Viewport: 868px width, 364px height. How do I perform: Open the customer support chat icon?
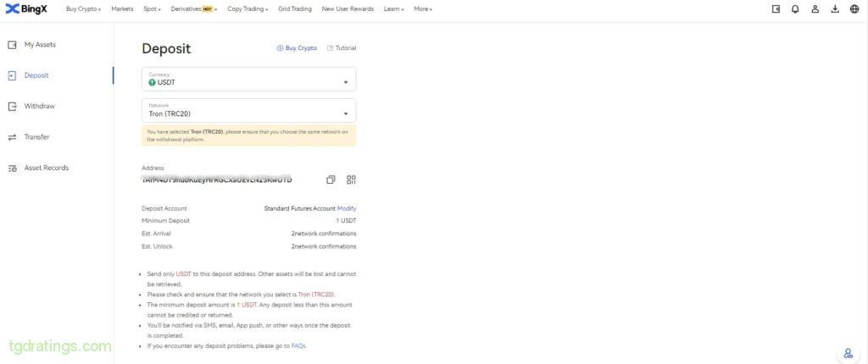pos(848,353)
